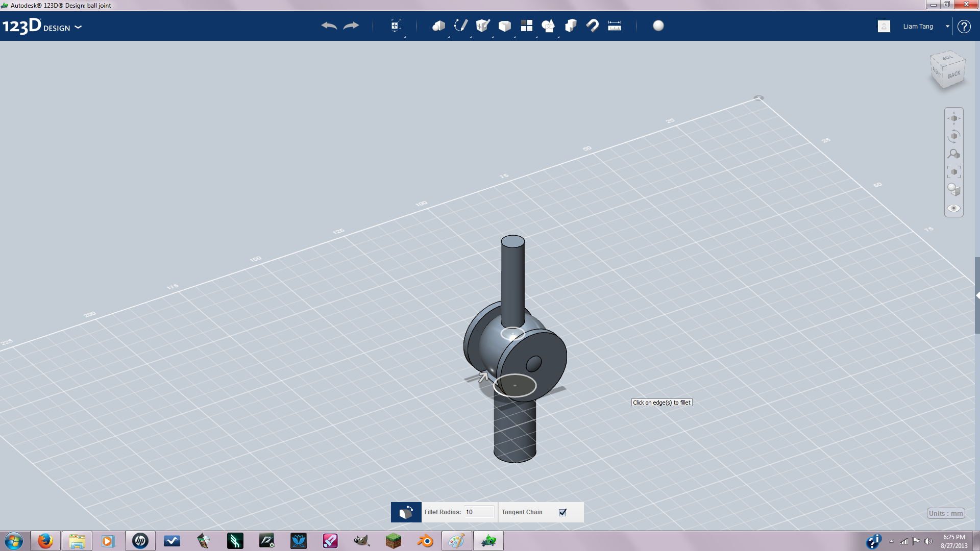Click the BACK face of view cube
The image size is (980, 551).
[x=953, y=75]
